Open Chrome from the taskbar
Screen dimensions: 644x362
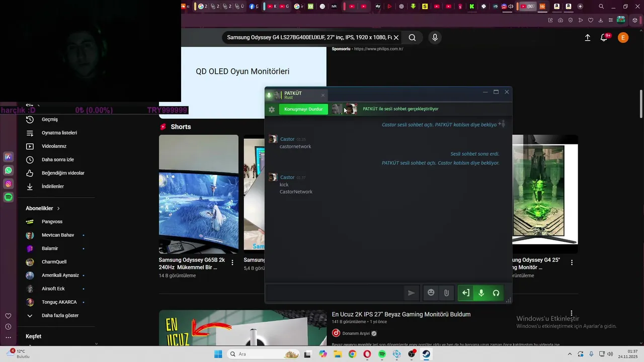pos(352,354)
